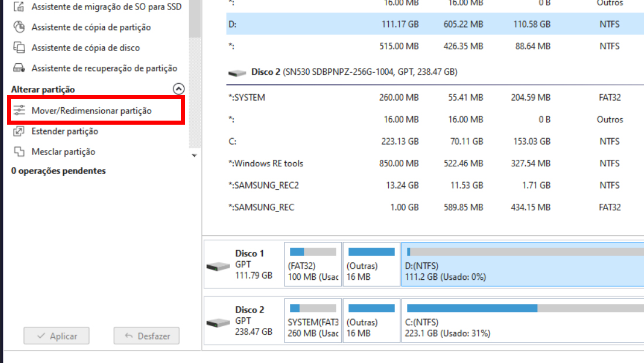Select Estender partição option
Screen dimensions: 644x363
(x=64, y=131)
